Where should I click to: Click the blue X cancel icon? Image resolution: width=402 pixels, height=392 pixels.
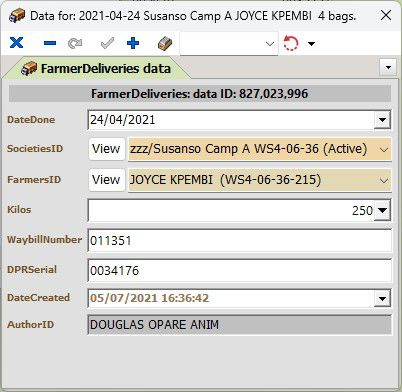point(16,43)
